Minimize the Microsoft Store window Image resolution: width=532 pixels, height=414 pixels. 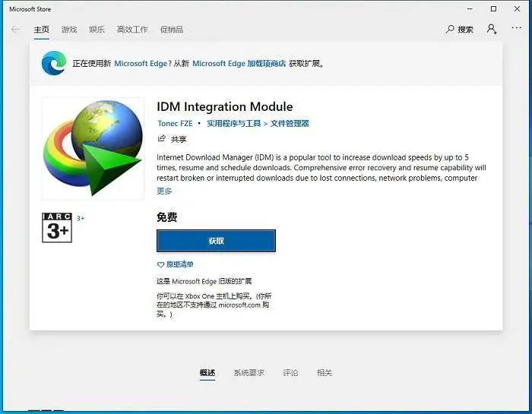[470, 9]
